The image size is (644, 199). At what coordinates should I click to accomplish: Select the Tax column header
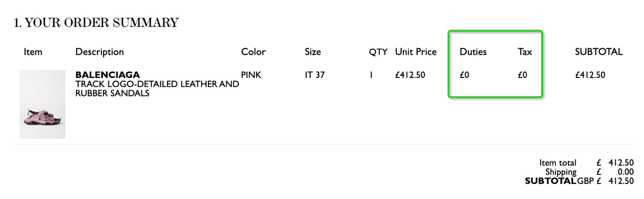point(525,52)
